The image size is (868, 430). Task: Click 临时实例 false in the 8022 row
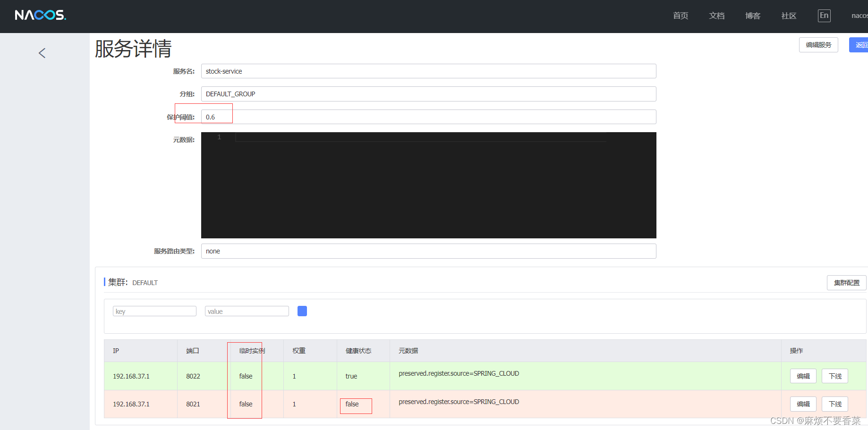click(x=246, y=376)
